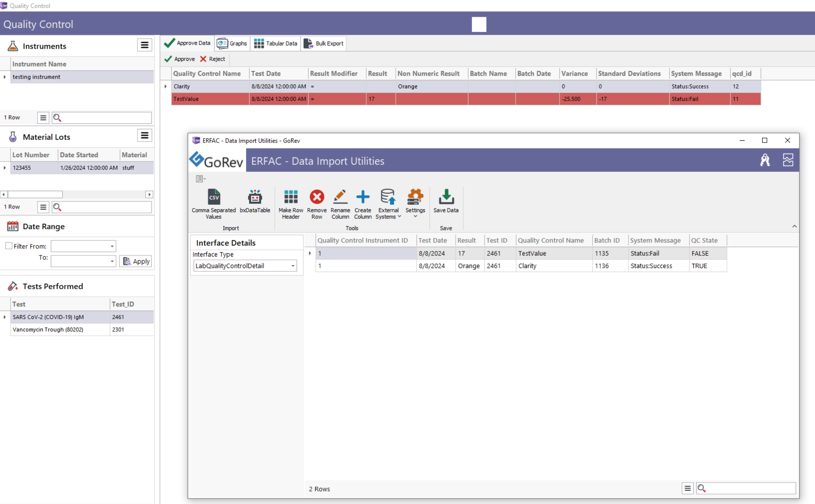This screenshot has width=815, height=504.
Task: Click the Variance column header
Action: click(577, 73)
